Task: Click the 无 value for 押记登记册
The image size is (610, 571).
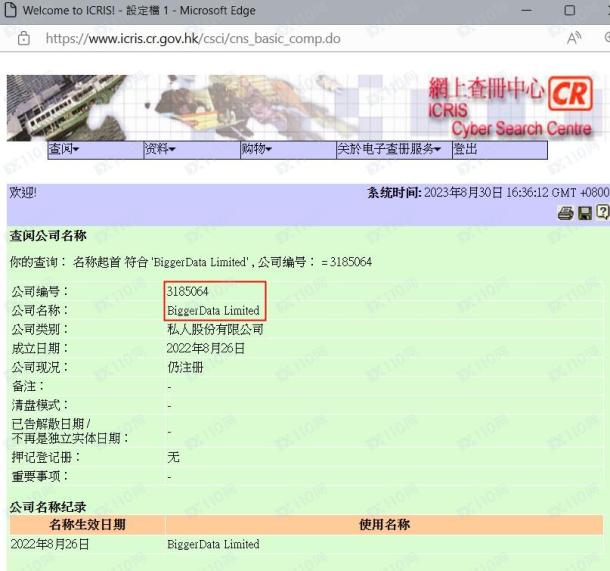Action: pos(174,457)
